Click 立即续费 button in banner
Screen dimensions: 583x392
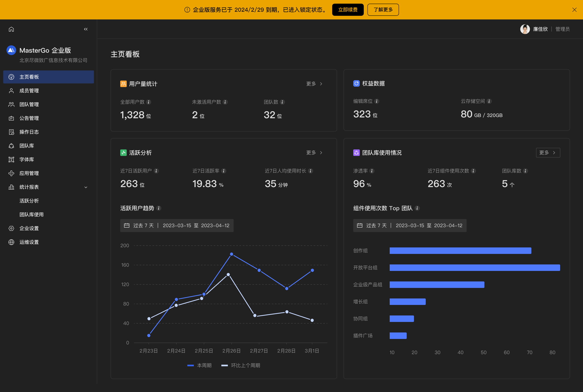[x=348, y=10]
